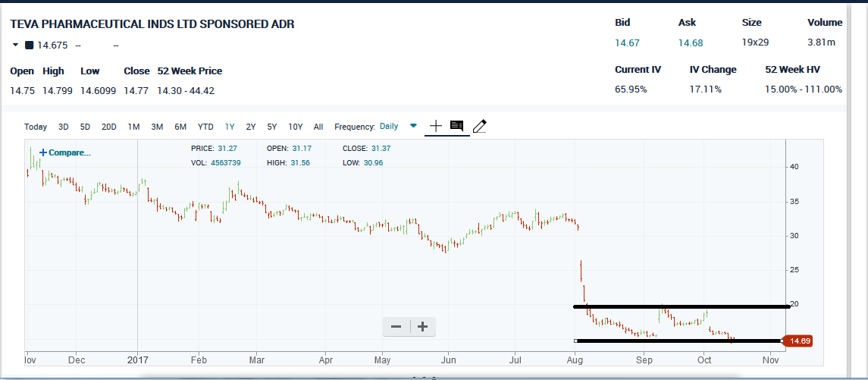Viewport: 868px width, 380px height.
Task: Click the chart VOL value 4563739
Action: (x=226, y=163)
